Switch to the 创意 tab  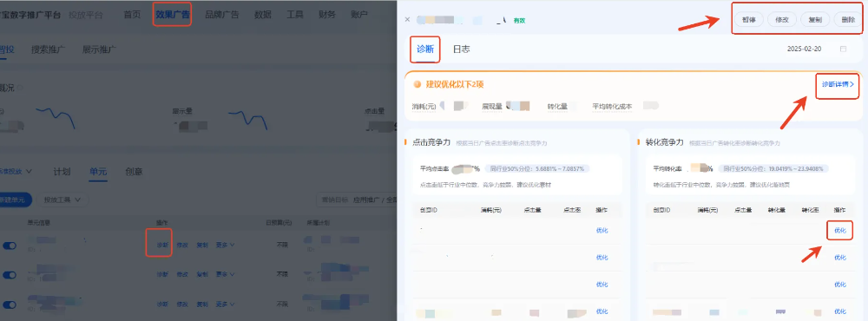click(134, 172)
